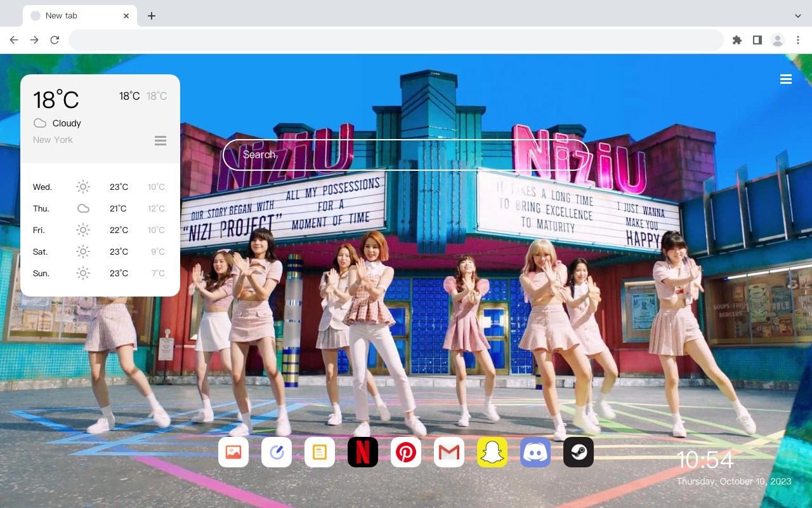Select Wednesday's forecast row label

(x=43, y=187)
